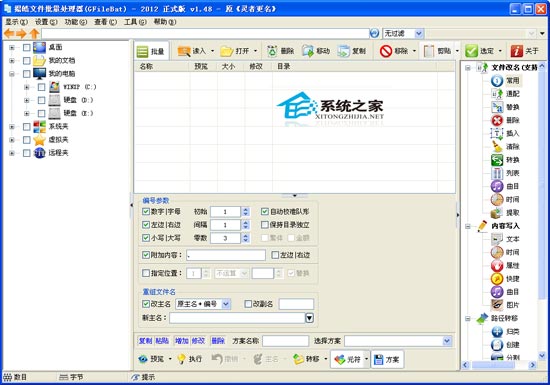The height and width of the screenshot is (385, 550).
Task: Click the 新主名 field dropdown arrow
Action: click(309, 318)
